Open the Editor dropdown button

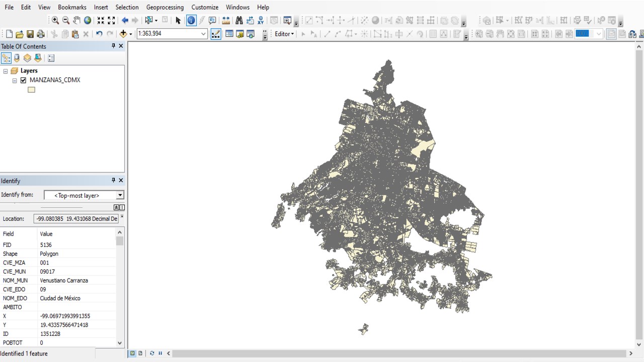pyautogui.click(x=284, y=34)
